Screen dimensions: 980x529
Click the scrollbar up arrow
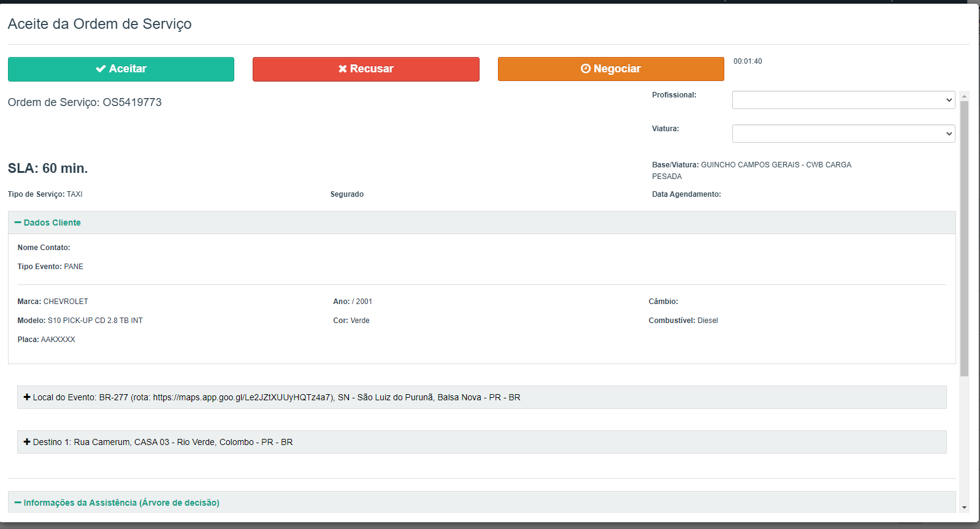click(965, 96)
